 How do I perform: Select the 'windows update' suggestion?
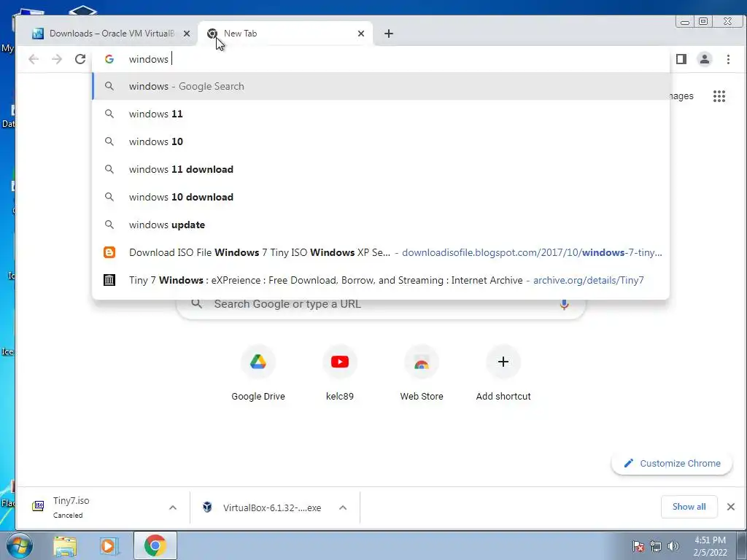(381, 225)
